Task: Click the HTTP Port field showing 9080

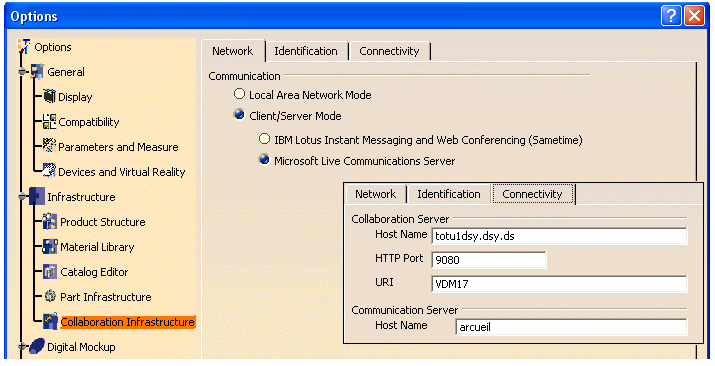Action: coord(488,260)
